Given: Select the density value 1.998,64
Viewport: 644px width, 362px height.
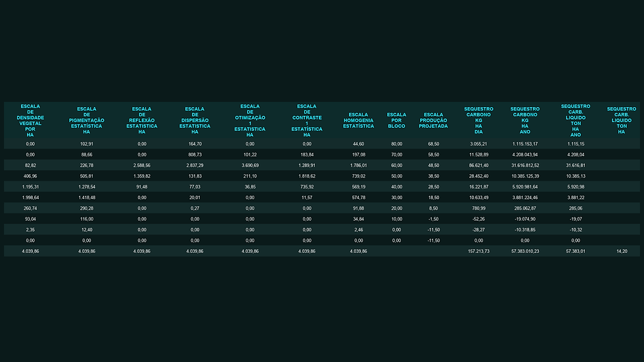Looking at the screenshot, I should tap(30, 197).
